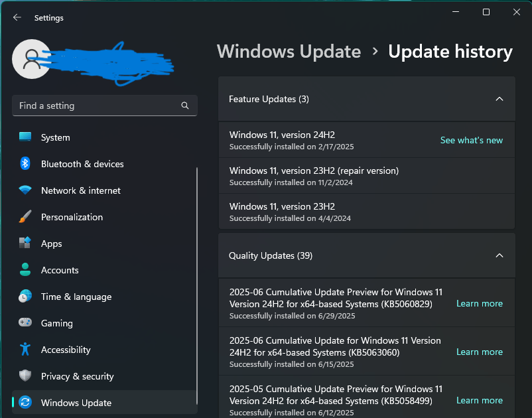Click the user profile avatar
Screen dimensions: 532x418
click(32, 59)
